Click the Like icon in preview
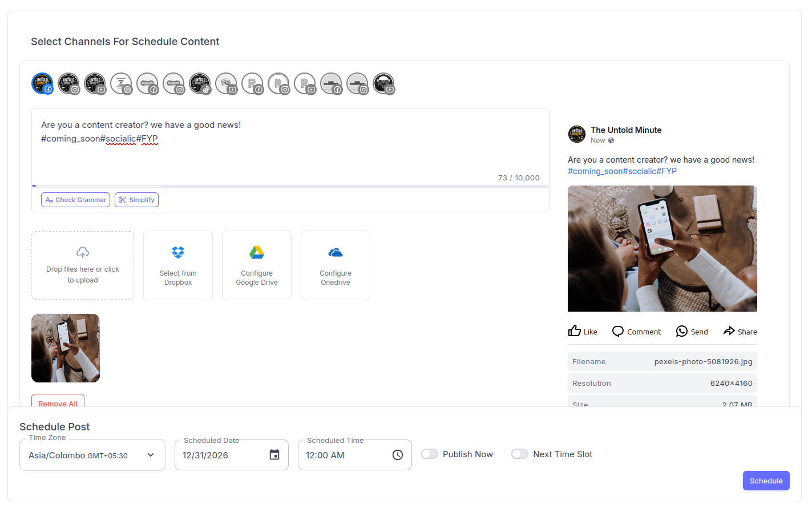Screen dimensions: 812x508 click(x=575, y=331)
